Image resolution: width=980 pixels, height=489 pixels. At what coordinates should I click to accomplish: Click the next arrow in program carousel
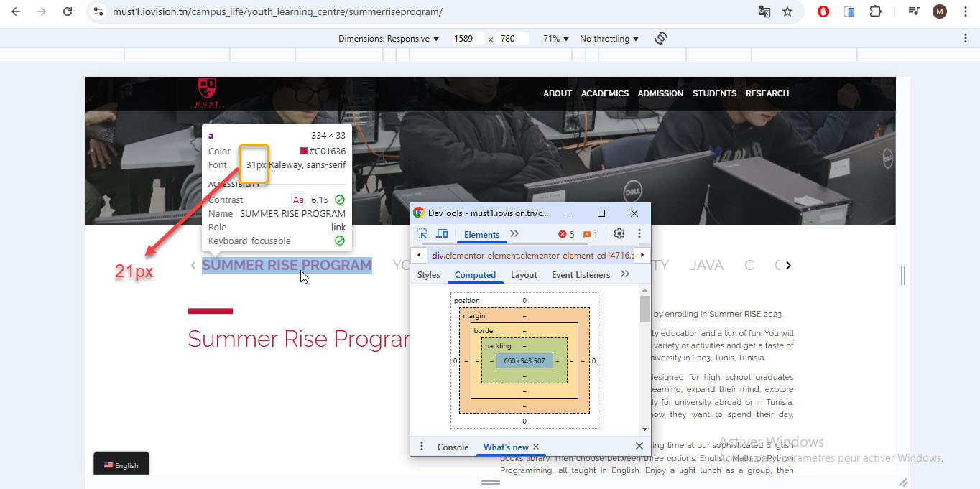788,265
